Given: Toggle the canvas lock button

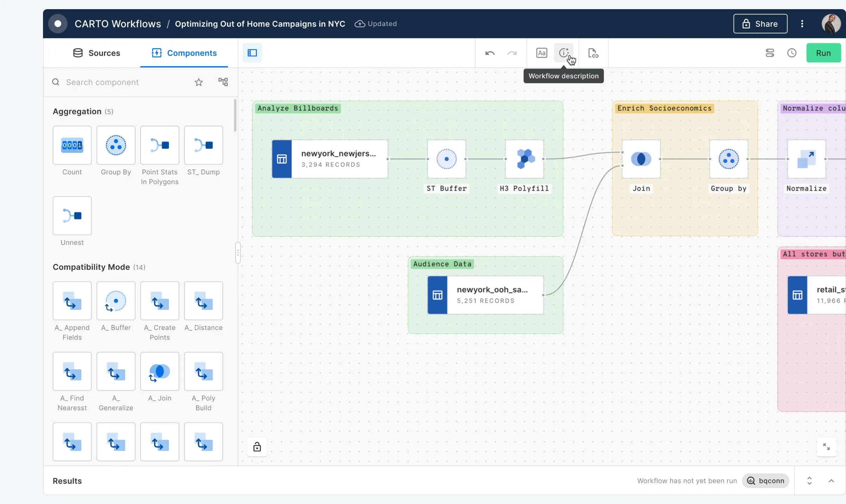Looking at the screenshot, I should coord(257,447).
